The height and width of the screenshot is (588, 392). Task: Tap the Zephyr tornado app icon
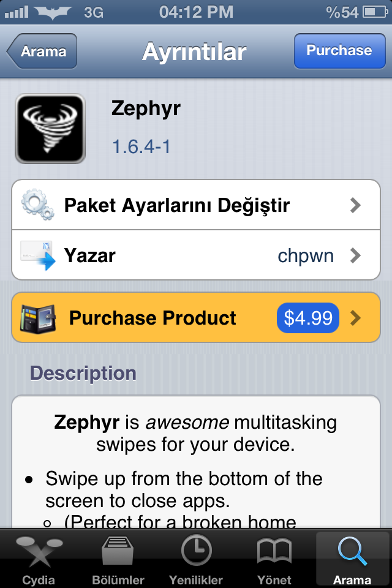50,129
